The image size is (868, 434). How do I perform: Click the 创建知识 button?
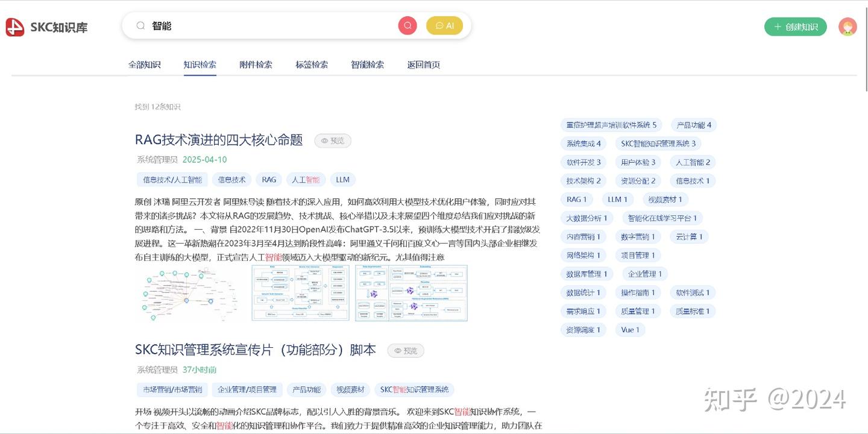tap(796, 27)
